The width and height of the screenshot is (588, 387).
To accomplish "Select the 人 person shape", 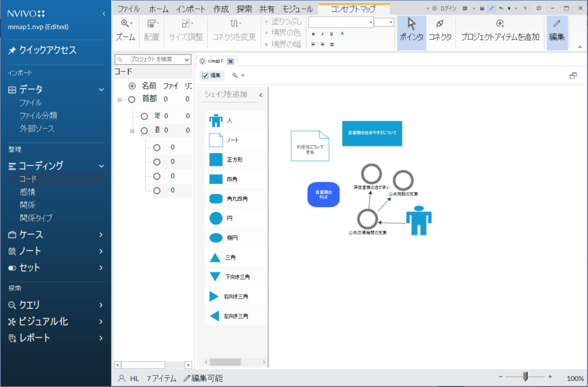I will (x=216, y=121).
